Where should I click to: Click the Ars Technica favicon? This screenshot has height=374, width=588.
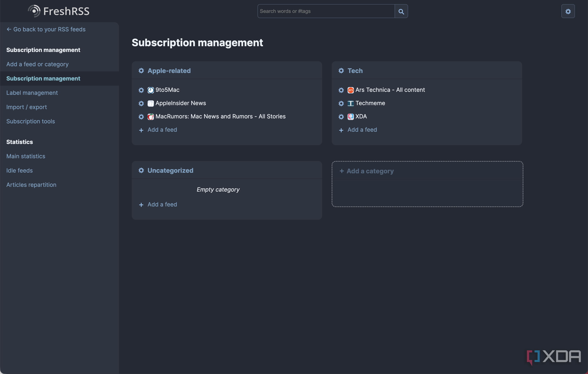pyautogui.click(x=351, y=90)
